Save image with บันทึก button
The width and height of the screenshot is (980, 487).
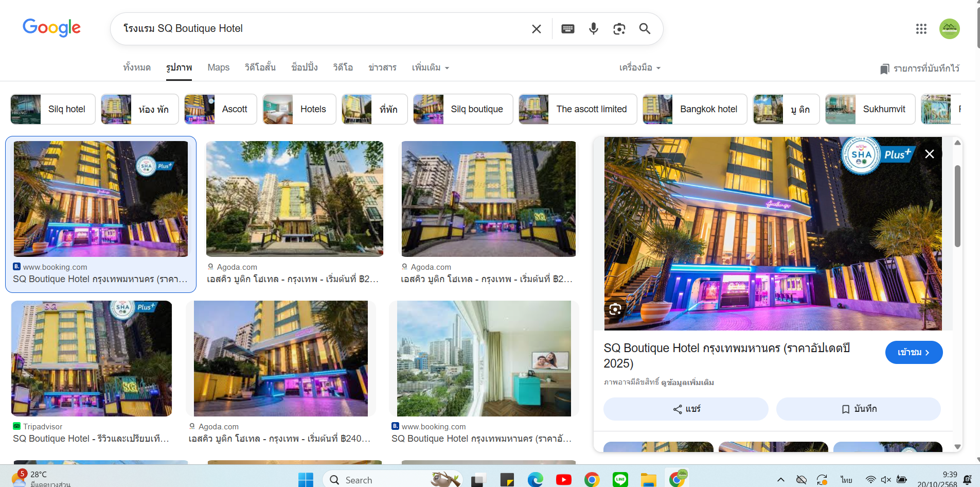pyautogui.click(x=858, y=409)
